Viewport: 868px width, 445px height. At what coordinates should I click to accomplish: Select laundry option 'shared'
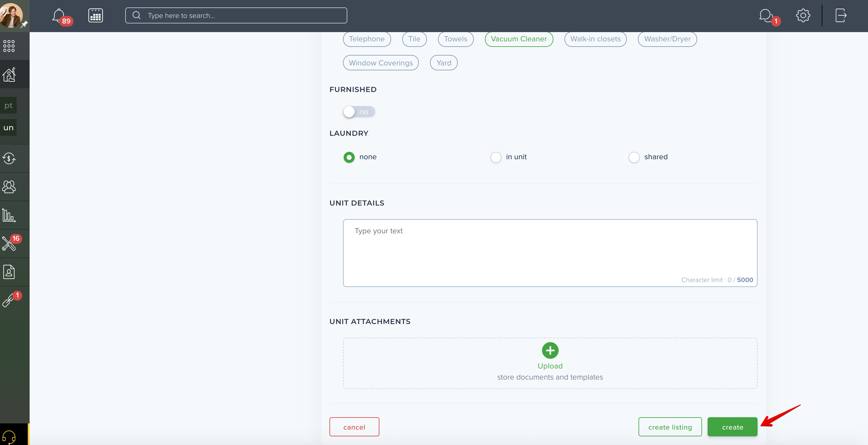click(x=634, y=157)
